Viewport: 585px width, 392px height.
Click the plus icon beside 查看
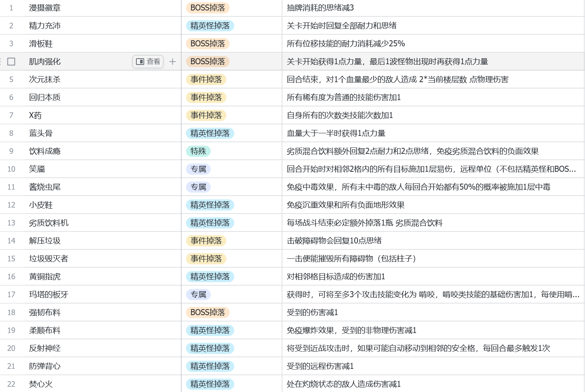pos(173,62)
